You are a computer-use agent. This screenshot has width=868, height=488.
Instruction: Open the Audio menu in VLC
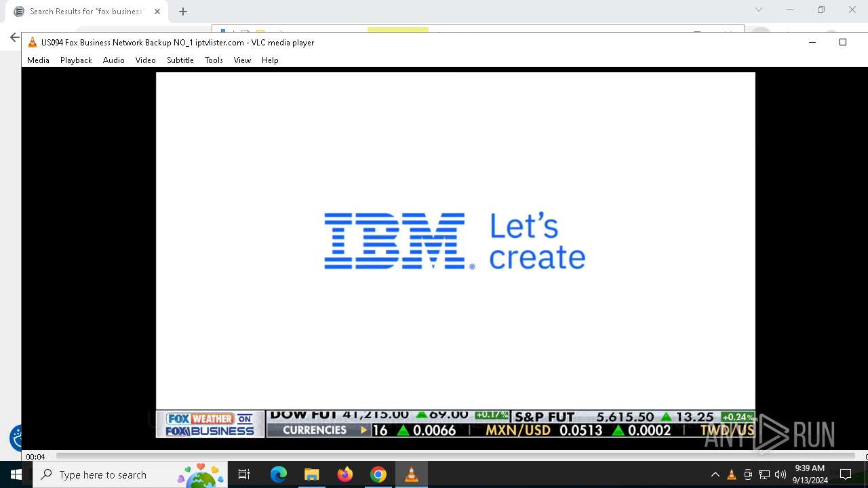click(x=114, y=60)
